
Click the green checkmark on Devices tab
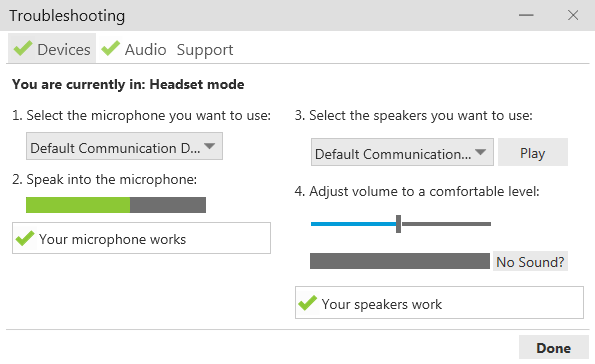tap(23, 48)
